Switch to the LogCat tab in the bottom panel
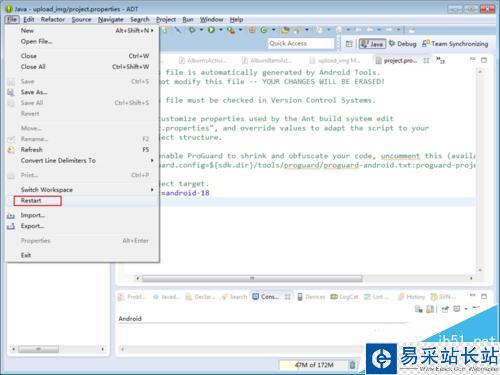Viewport: 500px width, 375px height. pyautogui.click(x=344, y=297)
